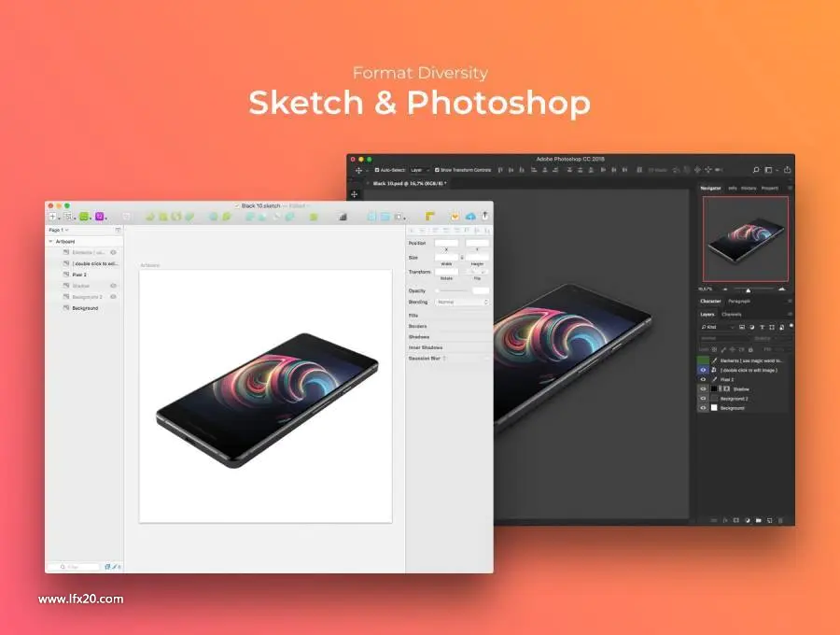Click the yellow ruler corner icon in Sketch toolbar
The width and height of the screenshot is (840, 635).
pos(429,216)
